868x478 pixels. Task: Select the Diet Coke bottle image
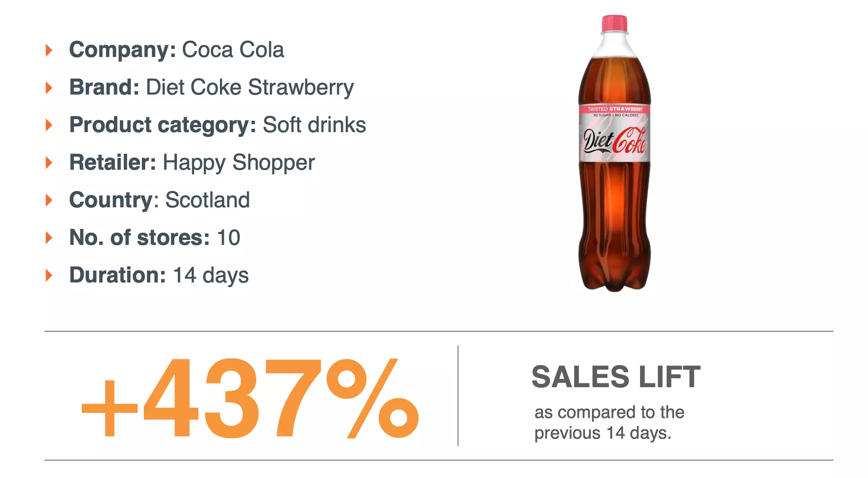click(614, 153)
